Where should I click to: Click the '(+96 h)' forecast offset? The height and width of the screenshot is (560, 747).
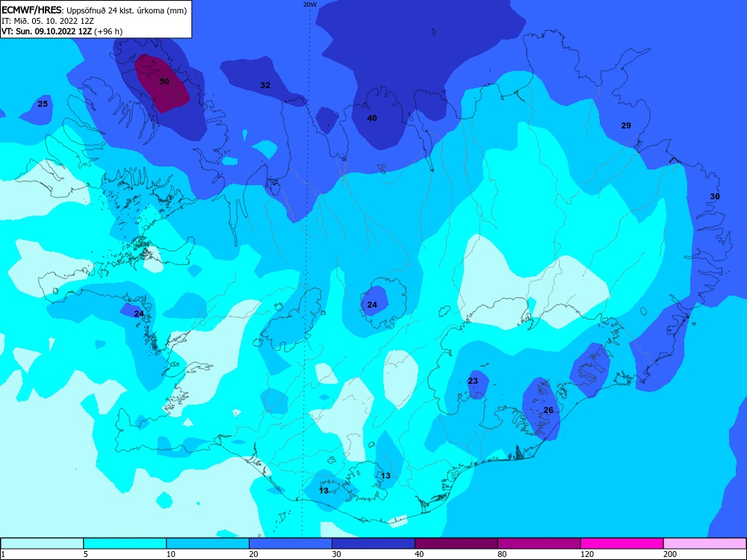pos(108,31)
